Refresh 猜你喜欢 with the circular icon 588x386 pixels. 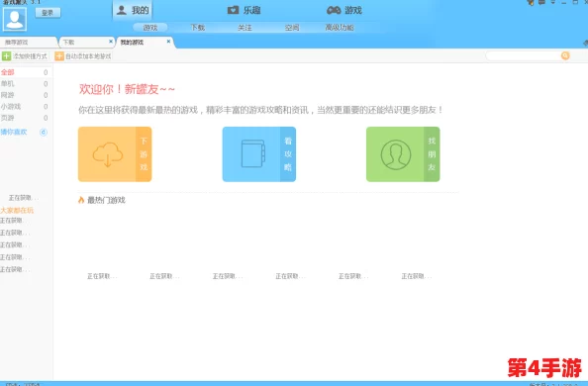[44, 132]
